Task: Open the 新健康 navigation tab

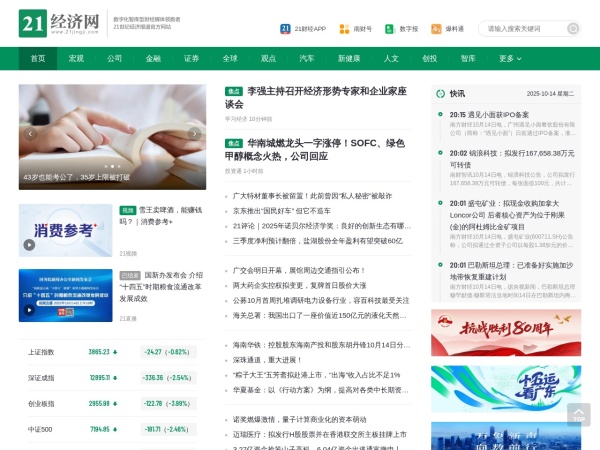Action: click(x=349, y=59)
